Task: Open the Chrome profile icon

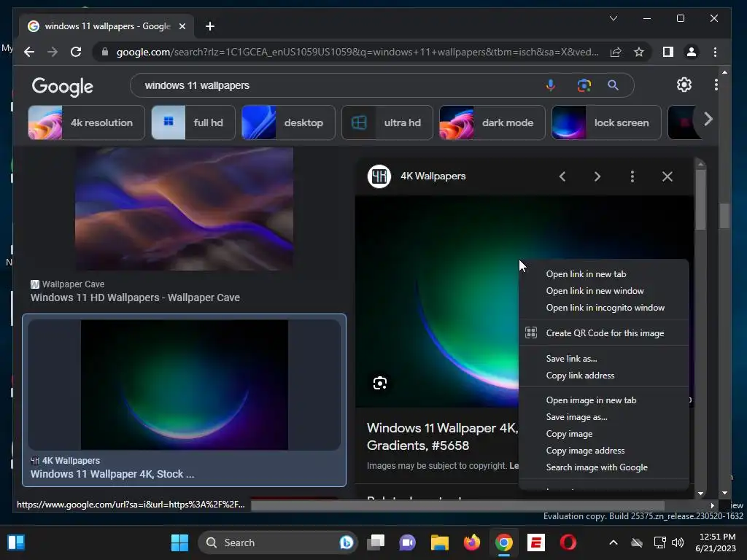Action: (x=692, y=52)
